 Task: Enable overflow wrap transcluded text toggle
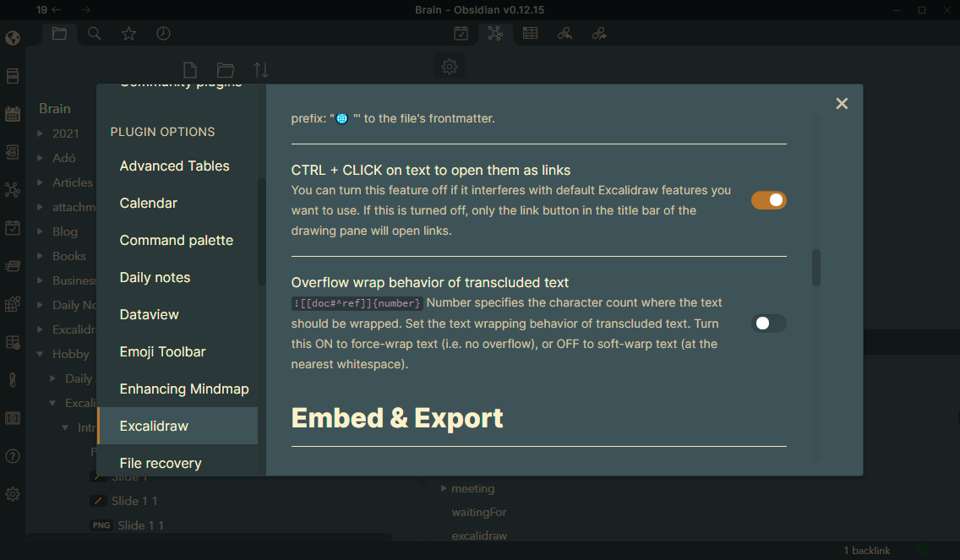click(x=768, y=323)
